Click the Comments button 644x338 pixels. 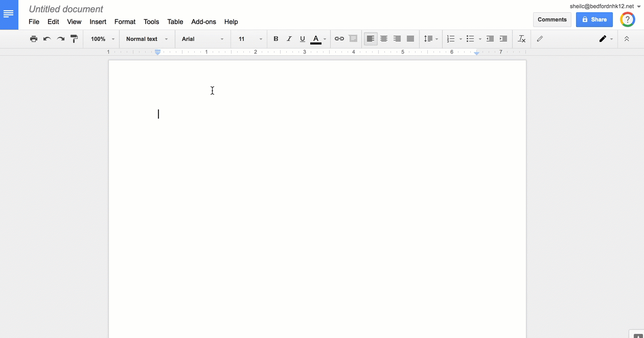tap(552, 19)
